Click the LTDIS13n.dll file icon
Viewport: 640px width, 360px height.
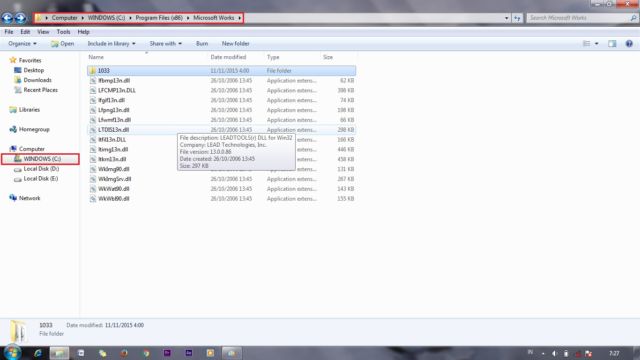pyautogui.click(x=93, y=130)
